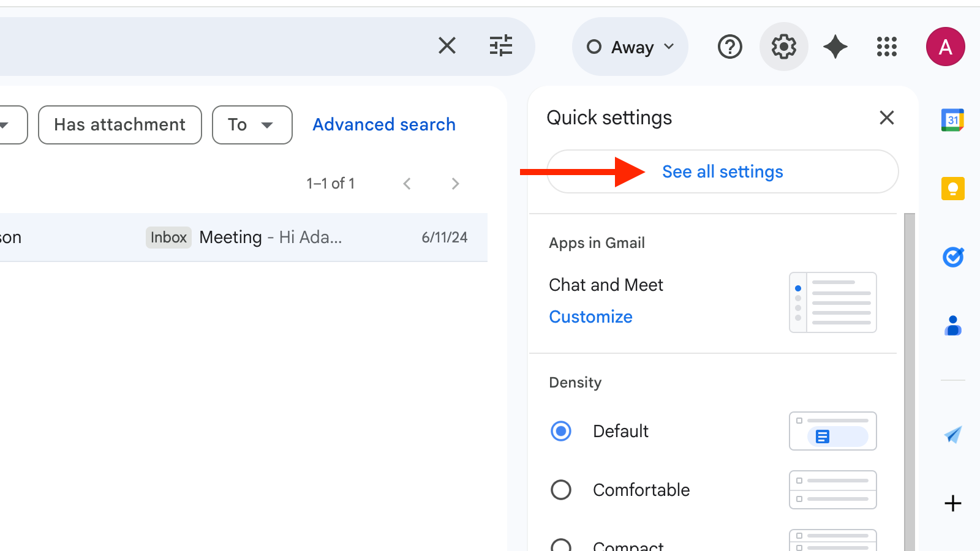Open the paper plane add-on icon

(x=952, y=435)
